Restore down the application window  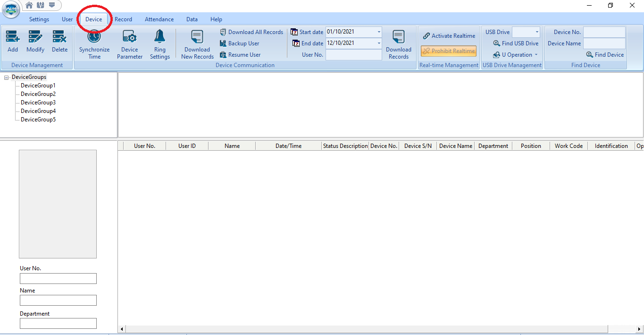pos(611,5)
